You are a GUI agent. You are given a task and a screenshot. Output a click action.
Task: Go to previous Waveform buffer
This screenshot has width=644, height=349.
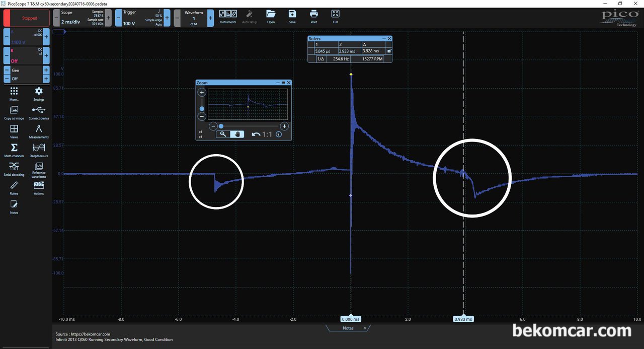pos(177,18)
